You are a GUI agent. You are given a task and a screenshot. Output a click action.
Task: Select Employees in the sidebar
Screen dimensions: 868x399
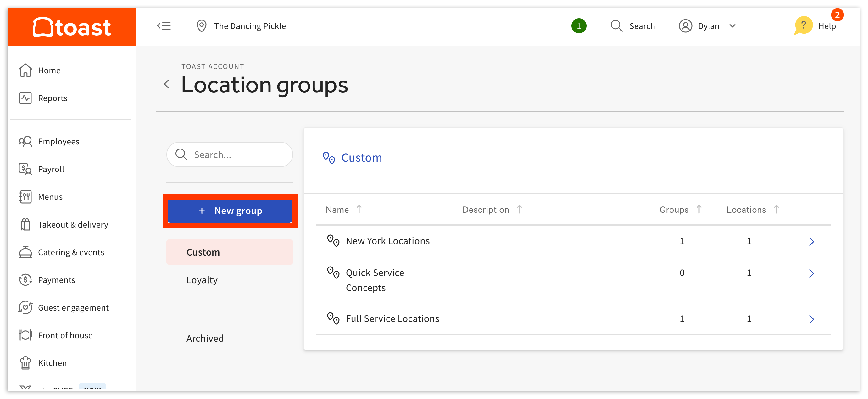58,141
